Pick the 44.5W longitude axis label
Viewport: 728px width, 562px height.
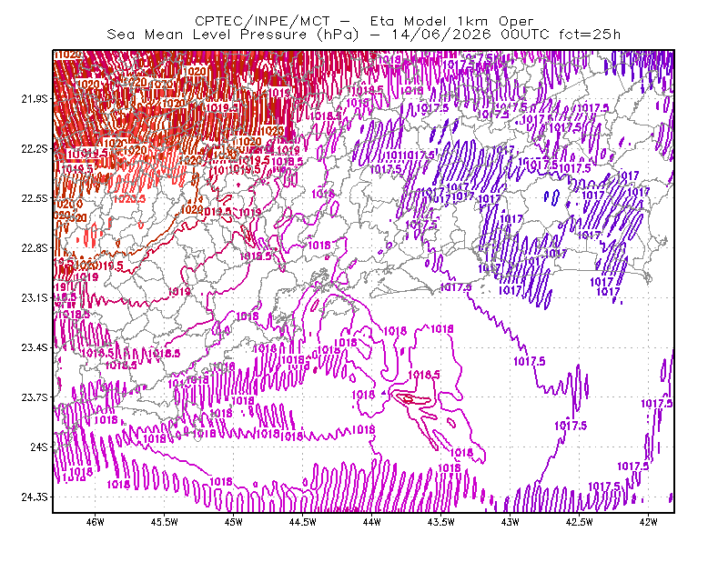click(303, 522)
